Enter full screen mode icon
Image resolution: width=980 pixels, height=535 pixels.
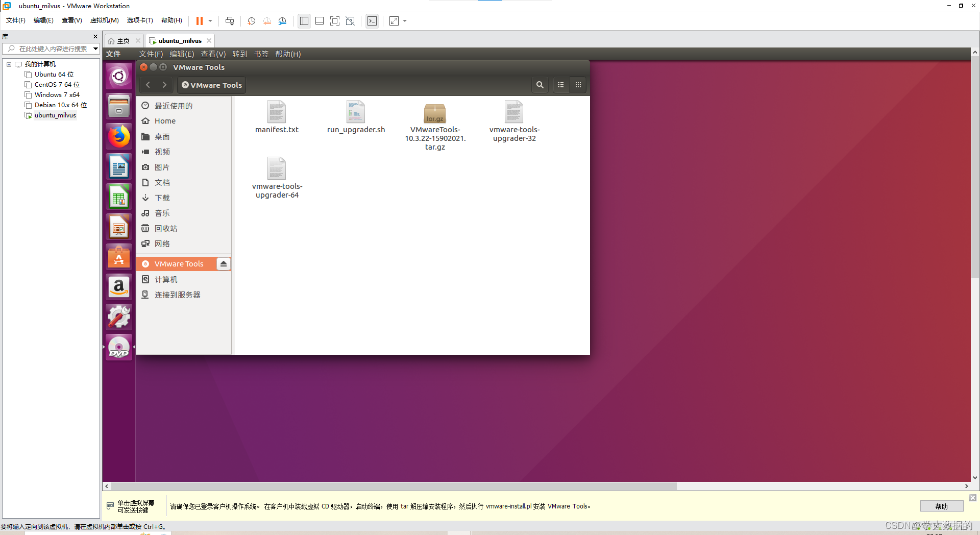coord(335,21)
